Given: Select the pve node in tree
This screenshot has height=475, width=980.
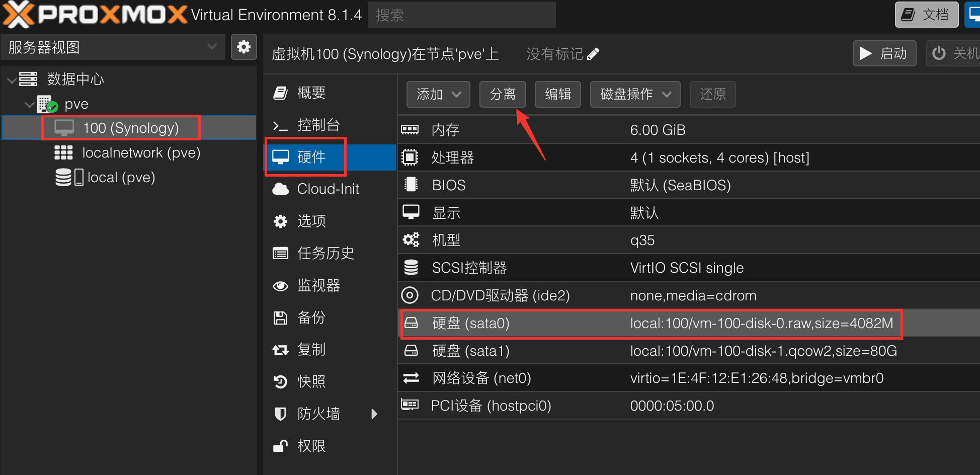Looking at the screenshot, I should pos(76,104).
